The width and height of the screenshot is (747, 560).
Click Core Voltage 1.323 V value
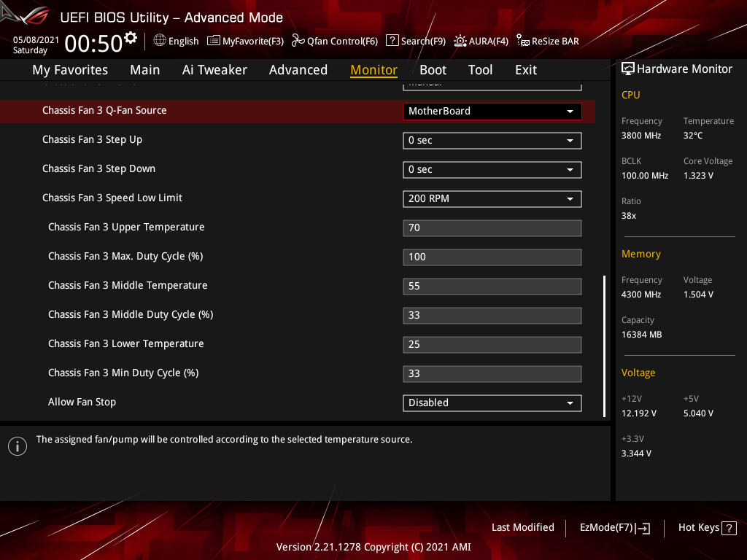(x=698, y=176)
